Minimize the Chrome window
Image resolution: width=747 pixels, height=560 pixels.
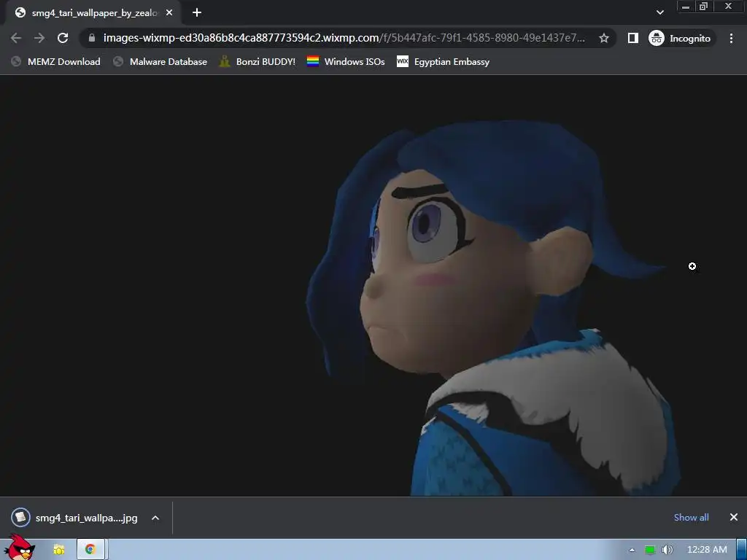pos(686,7)
